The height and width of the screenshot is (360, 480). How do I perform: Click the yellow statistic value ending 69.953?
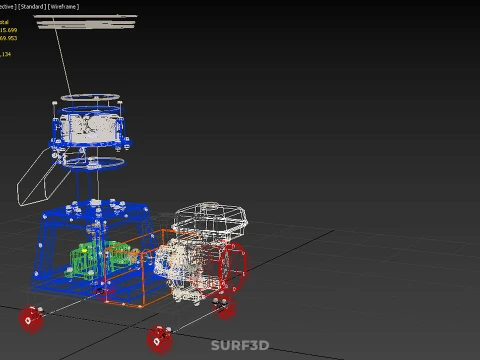[8, 38]
